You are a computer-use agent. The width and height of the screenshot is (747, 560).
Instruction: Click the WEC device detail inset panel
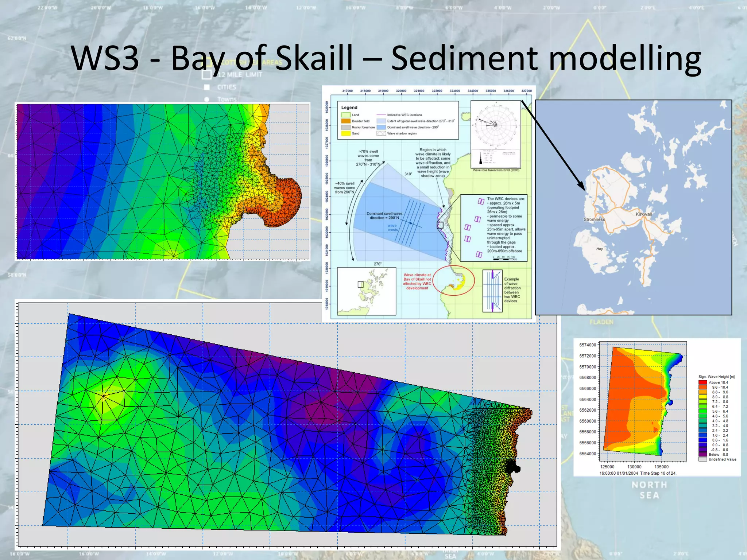pyautogui.click(x=494, y=228)
